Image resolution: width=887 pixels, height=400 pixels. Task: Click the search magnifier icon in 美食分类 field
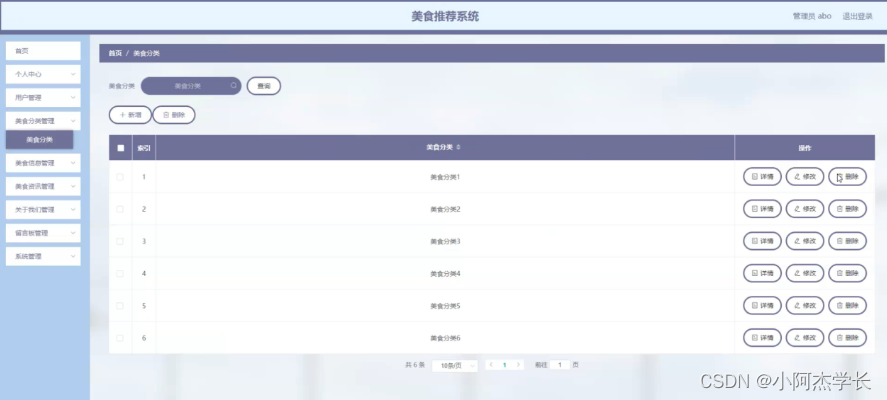(234, 86)
